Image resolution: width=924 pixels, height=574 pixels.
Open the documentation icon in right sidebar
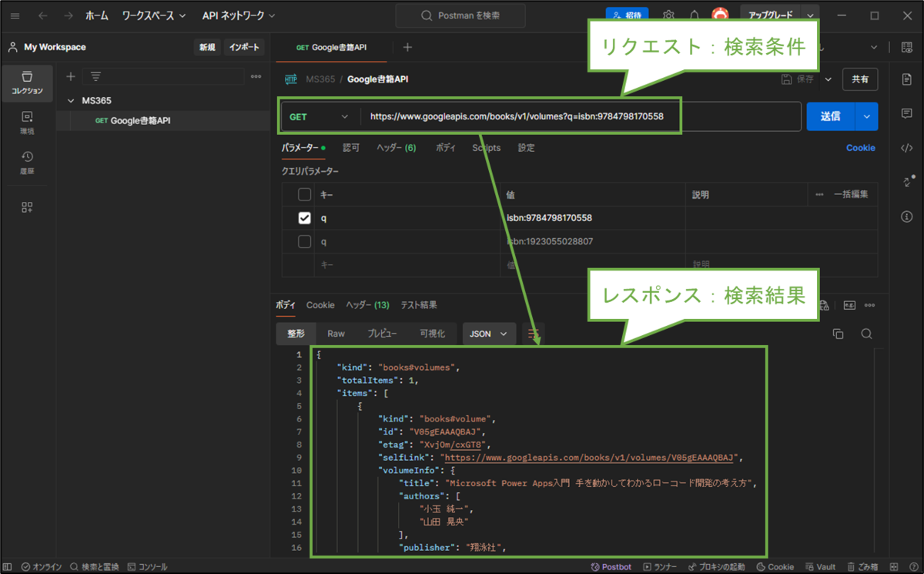(906, 79)
